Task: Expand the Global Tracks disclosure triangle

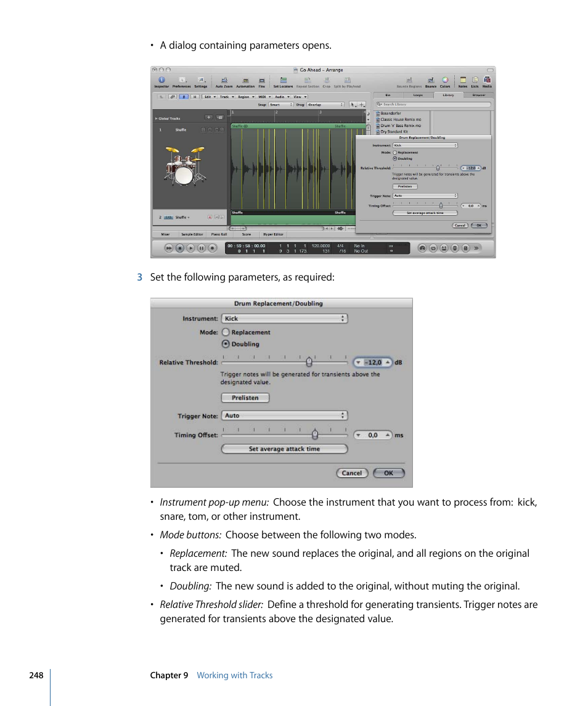Action: (156, 118)
